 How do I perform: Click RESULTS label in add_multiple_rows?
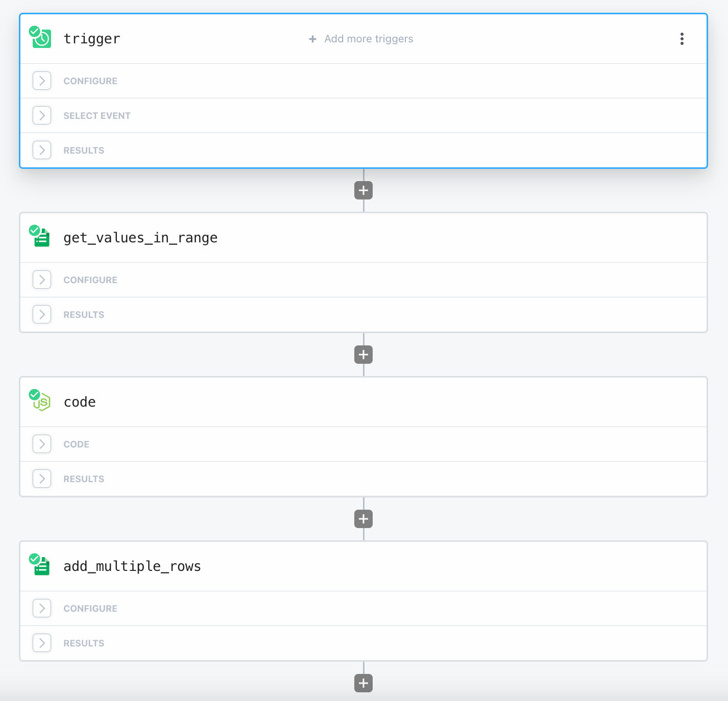click(84, 643)
